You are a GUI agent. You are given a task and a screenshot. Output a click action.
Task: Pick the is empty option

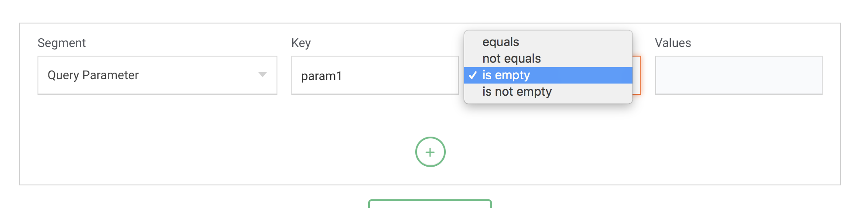pos(506,75)
